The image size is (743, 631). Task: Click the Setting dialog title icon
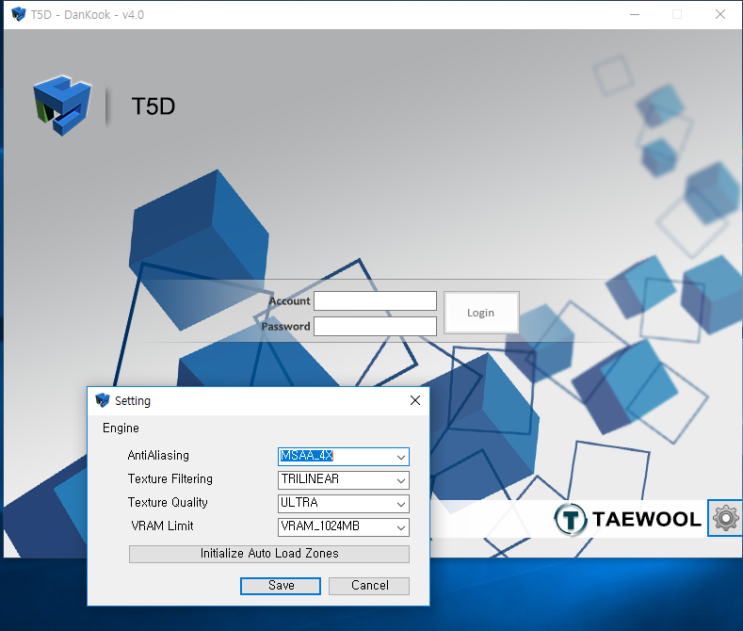point(102,400)
